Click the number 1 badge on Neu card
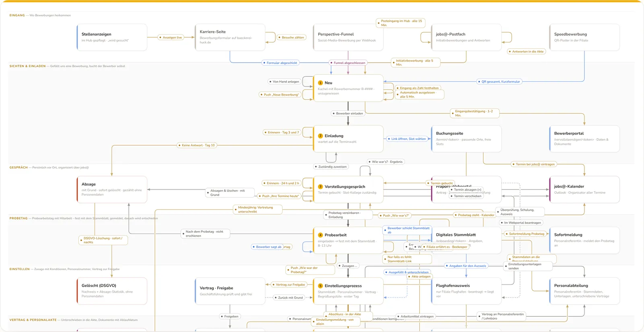This screenshot has width=644, height=332. [x=320, y=83]
